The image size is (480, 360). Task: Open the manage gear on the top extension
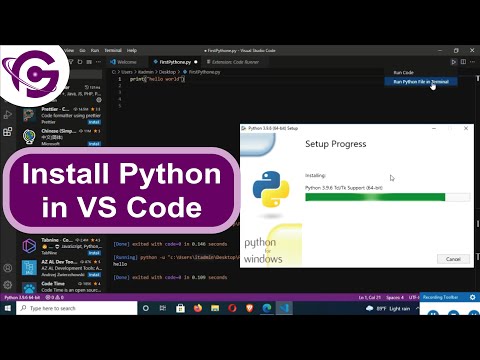pos(99,100)
